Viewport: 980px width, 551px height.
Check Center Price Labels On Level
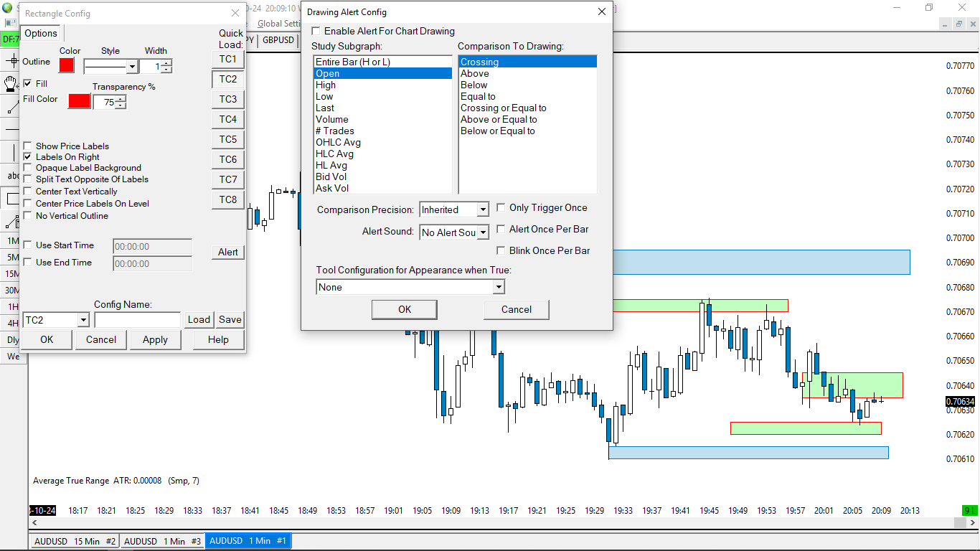click(28, 203)
